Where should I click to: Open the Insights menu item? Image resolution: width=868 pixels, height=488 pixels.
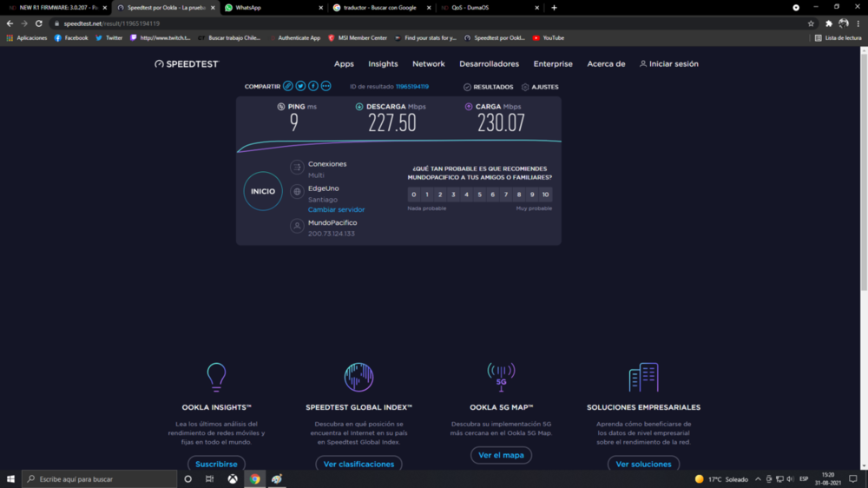pos(383,64)
